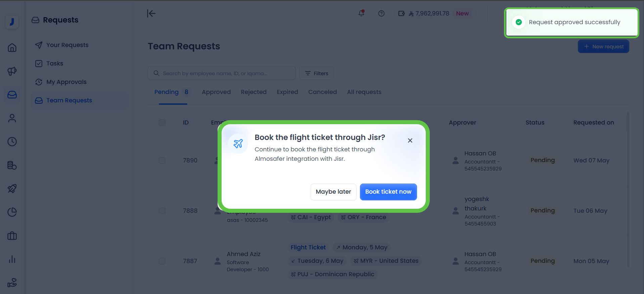Open the Filters dropdown

pyautogui.click(x=316, y=73)
